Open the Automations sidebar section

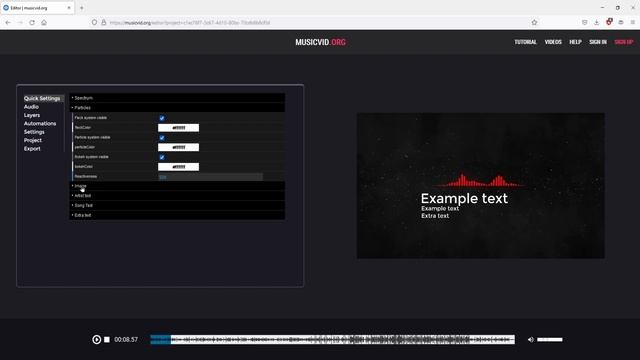40,124
